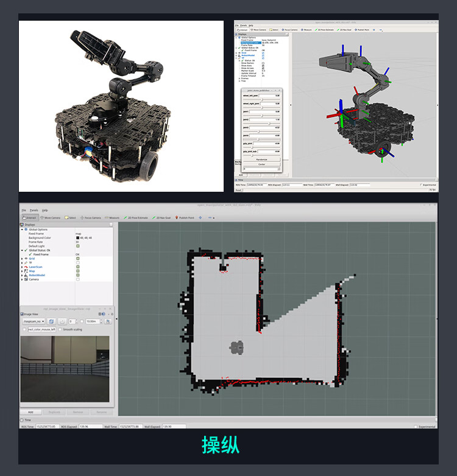This screenshot has width=457, height=476.
Task: Click Randomize button in joint_state_publisher
Action: (x=261, y=159)
